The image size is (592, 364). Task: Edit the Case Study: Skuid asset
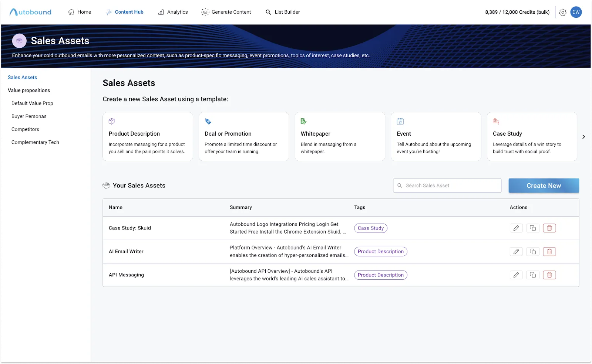point(516,228)
